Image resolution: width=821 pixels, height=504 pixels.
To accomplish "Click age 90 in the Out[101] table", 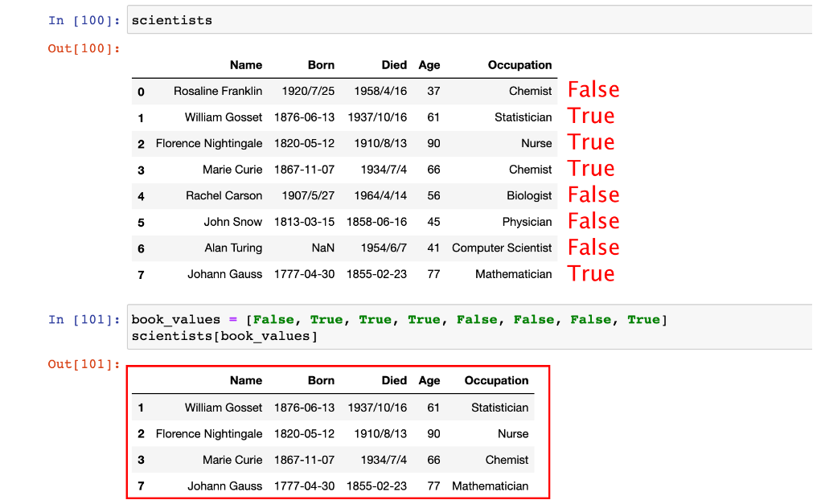I will (433, 434).
